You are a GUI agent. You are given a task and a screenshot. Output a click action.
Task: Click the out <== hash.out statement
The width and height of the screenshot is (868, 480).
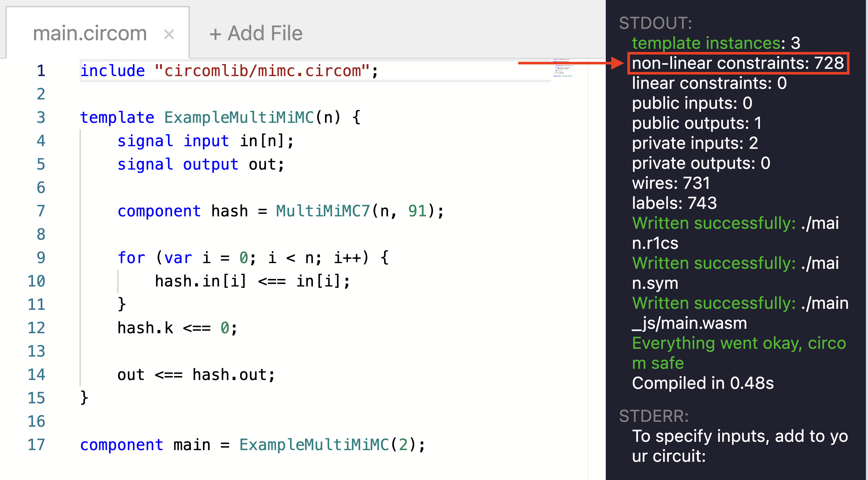click(x=196, y=375)
